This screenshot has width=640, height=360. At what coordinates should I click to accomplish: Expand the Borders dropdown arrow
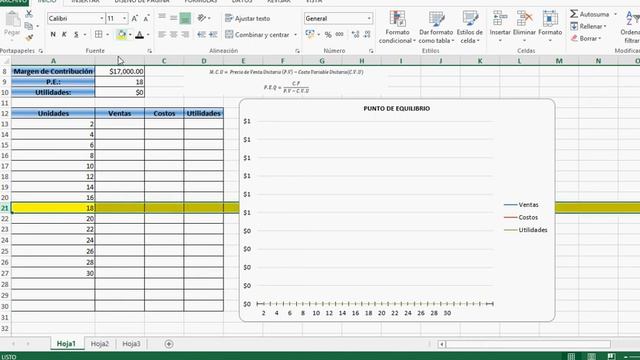108,35
